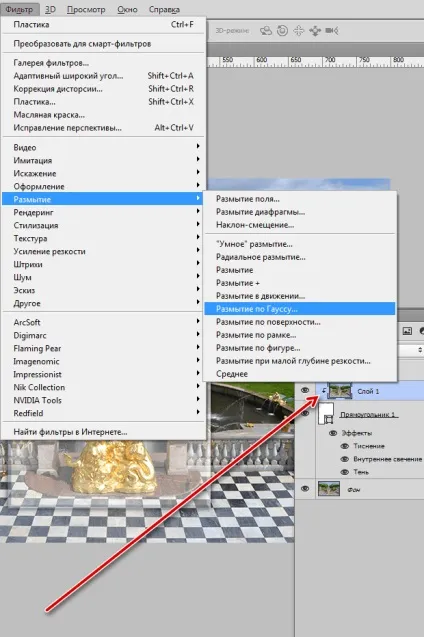This screenshot has width=424, height=637.
Task: Select the 3D video camera zoom icon
Action: coord(332,30)
